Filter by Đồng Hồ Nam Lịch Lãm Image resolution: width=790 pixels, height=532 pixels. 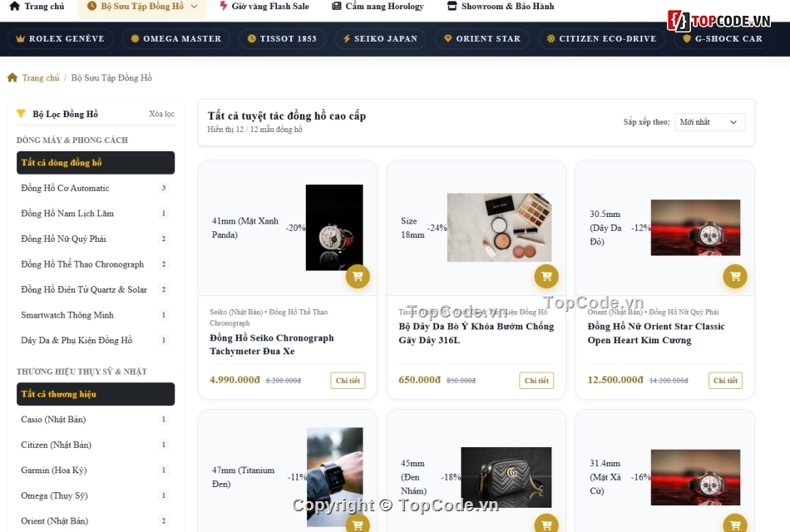pyautogui.click(x=96, y=213)
